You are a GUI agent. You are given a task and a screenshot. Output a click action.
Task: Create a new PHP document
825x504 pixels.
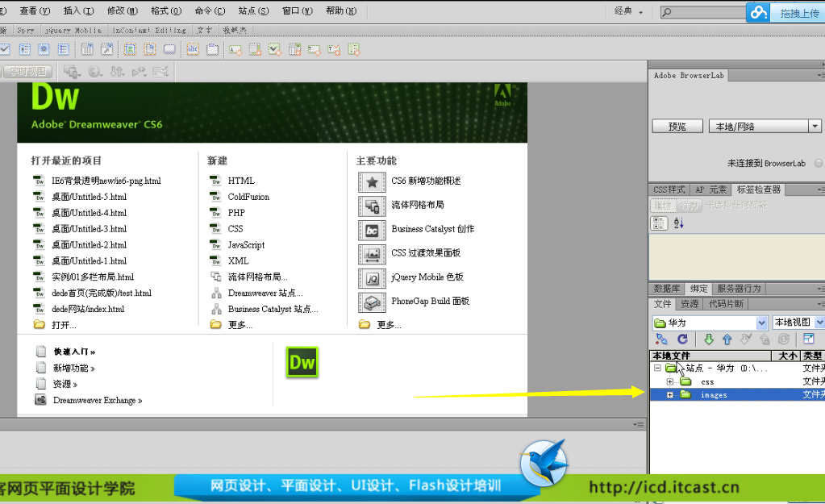(x=236, y=213)
